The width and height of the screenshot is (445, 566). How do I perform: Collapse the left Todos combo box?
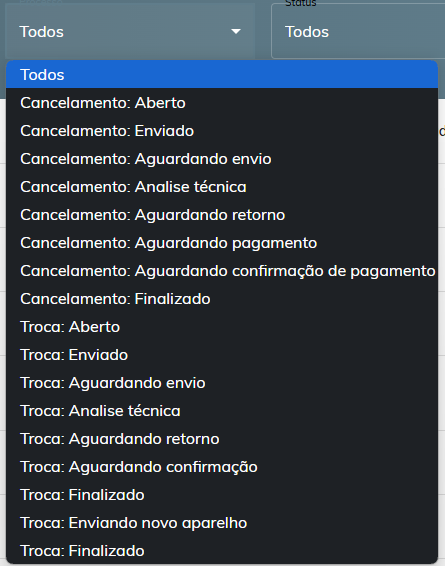(130, 32)
